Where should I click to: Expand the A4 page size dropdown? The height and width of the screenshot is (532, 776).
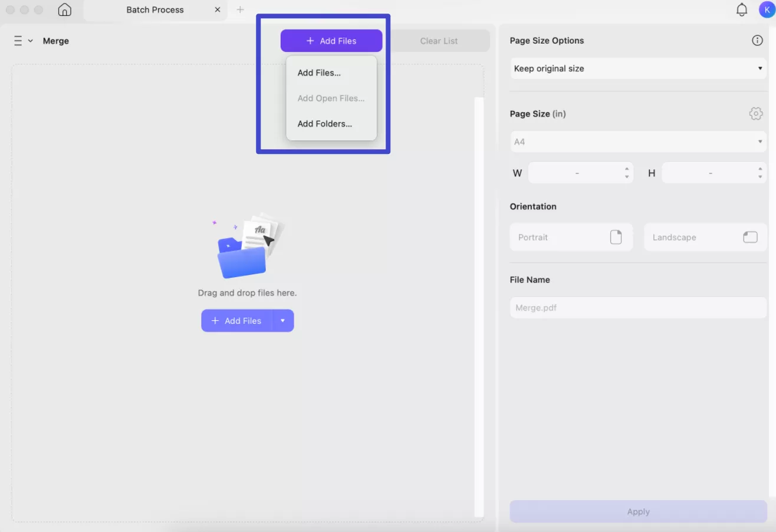(760, 142)
